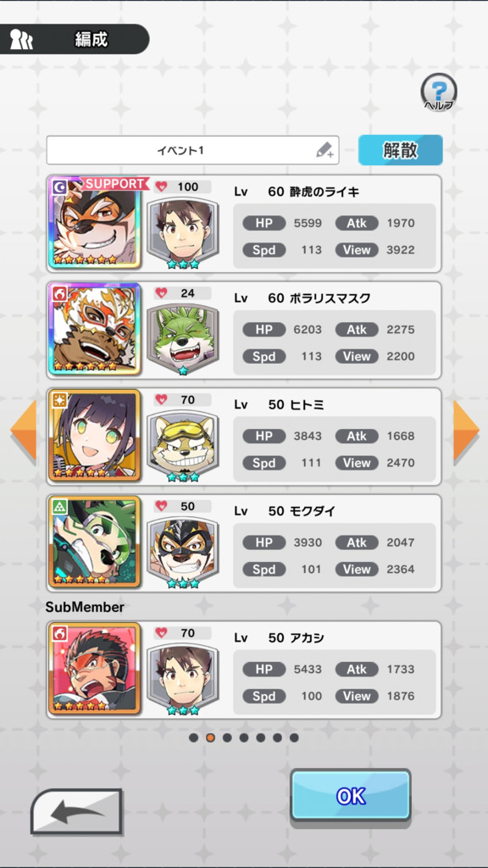This screenshot has height=868, width=488.
Task: Tap the human partner badge on ライキ row
Action: coord(183,232)
